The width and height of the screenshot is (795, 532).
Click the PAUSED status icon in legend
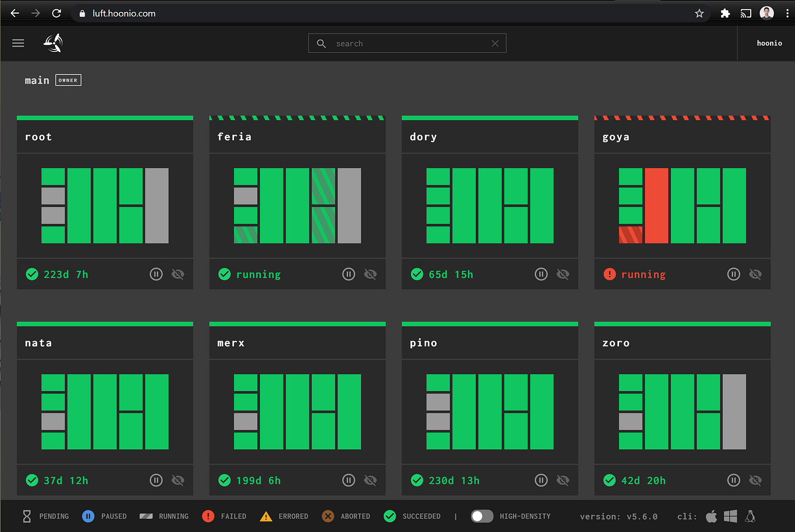point(88,516)
